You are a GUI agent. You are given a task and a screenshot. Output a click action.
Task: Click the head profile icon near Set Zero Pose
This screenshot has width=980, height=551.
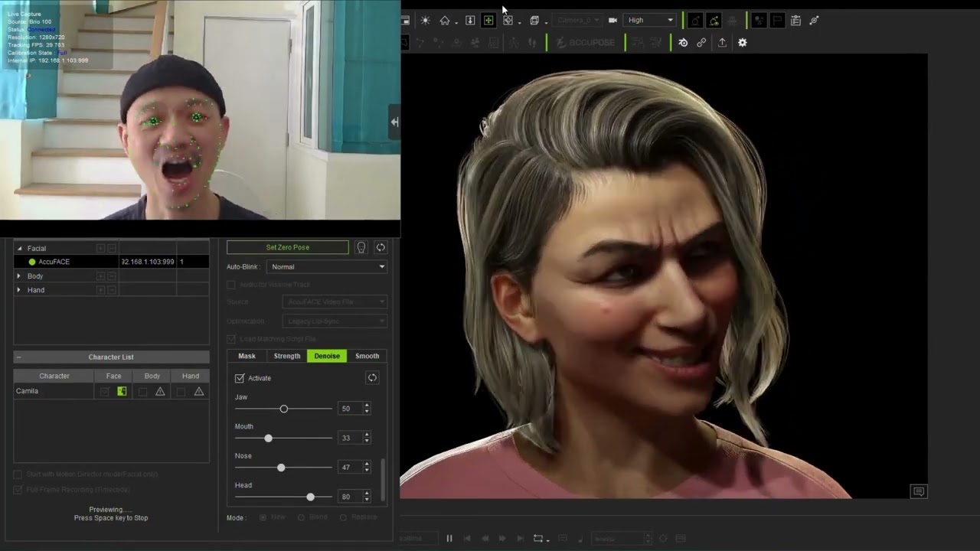coord(361,247)
